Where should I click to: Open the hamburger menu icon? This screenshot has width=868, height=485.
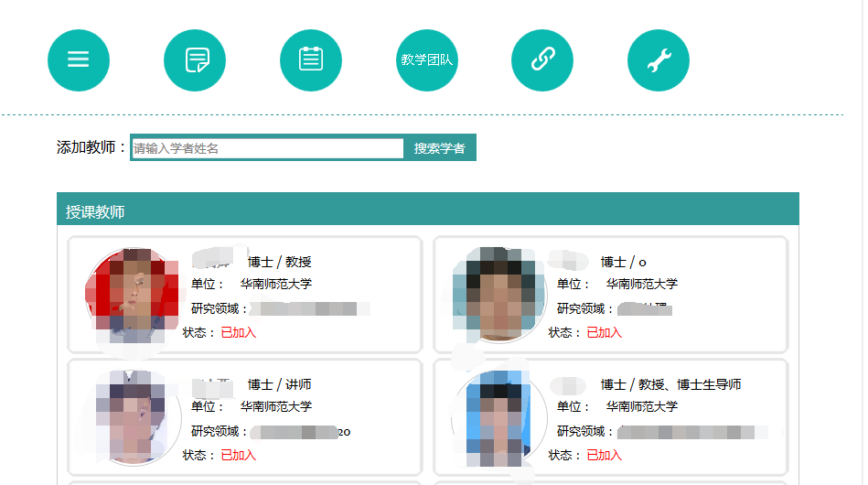click(x=79, y=60)
